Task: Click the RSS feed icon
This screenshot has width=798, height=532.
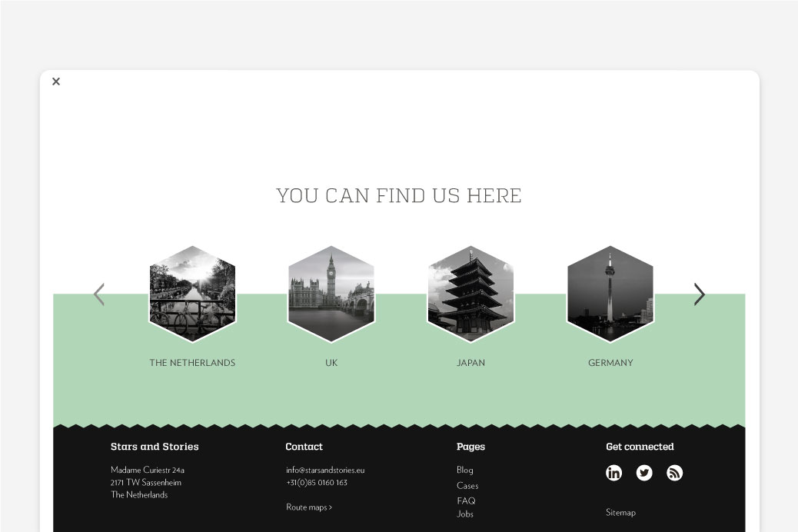Action: click(674, 473)
